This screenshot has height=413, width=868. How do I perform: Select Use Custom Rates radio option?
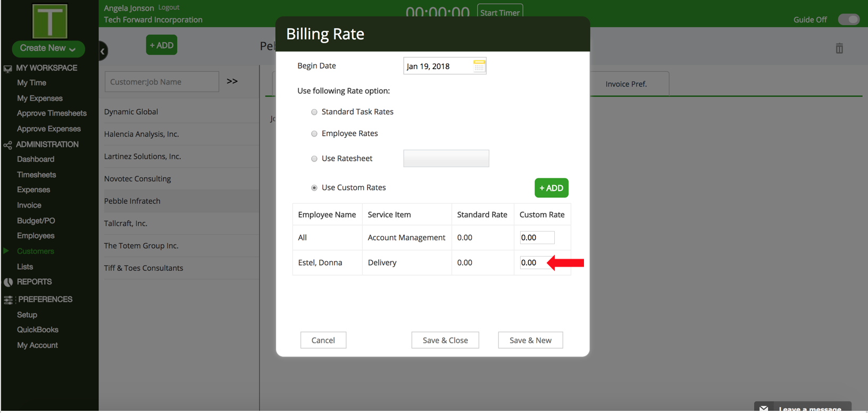pyautogui.click(x=314, y=188)
